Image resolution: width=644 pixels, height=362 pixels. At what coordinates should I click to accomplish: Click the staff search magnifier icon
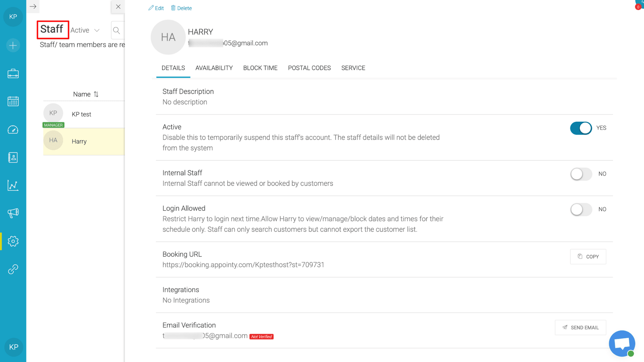pos(116,31)
